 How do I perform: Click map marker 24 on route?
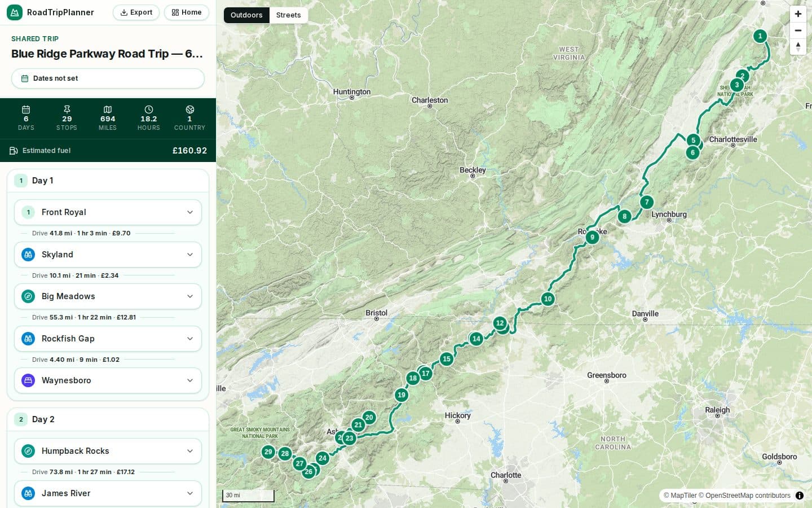coord(323,458)
